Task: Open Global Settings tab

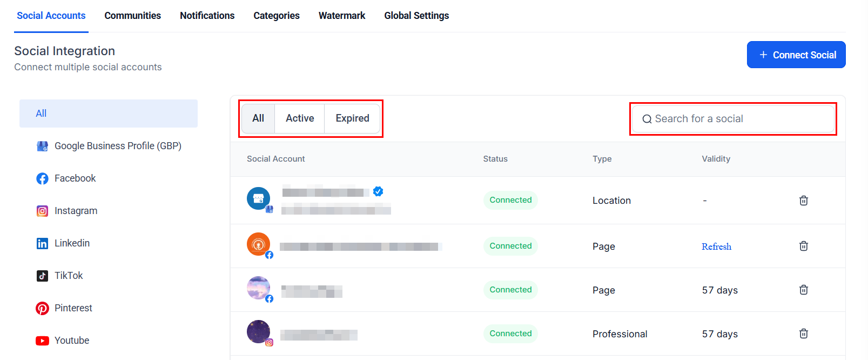Action: pyautogui.click(x=416, y=16)
